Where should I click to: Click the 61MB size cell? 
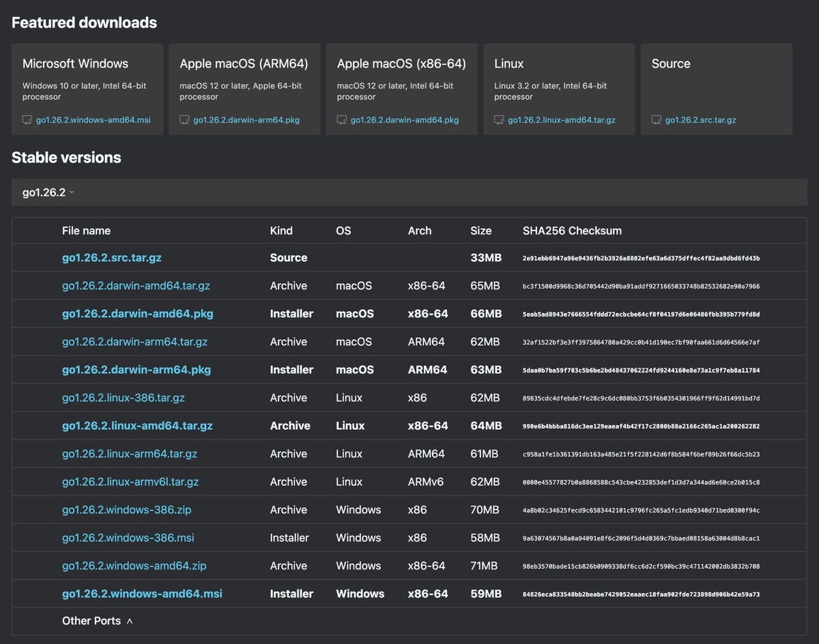pos(484,454)
